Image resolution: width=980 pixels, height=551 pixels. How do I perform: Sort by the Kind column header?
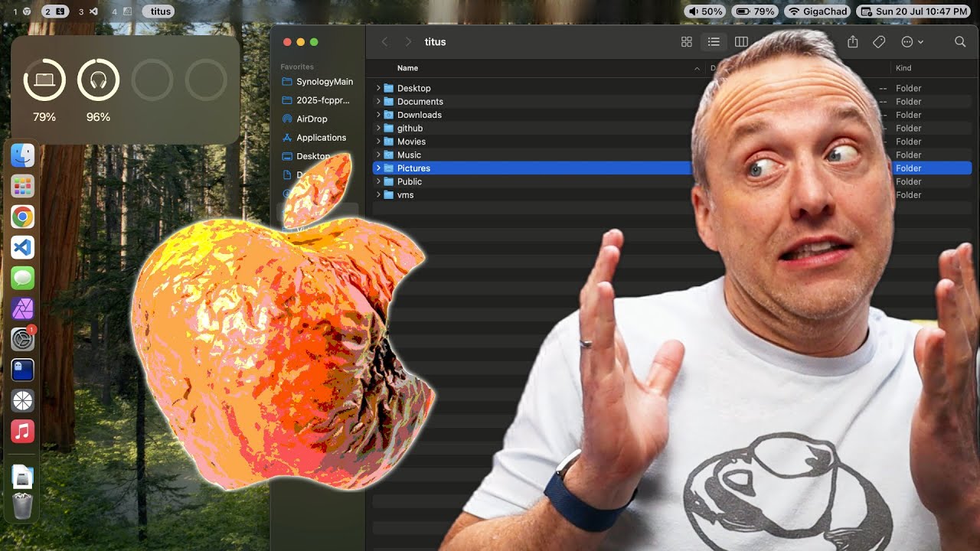(903, 68)
